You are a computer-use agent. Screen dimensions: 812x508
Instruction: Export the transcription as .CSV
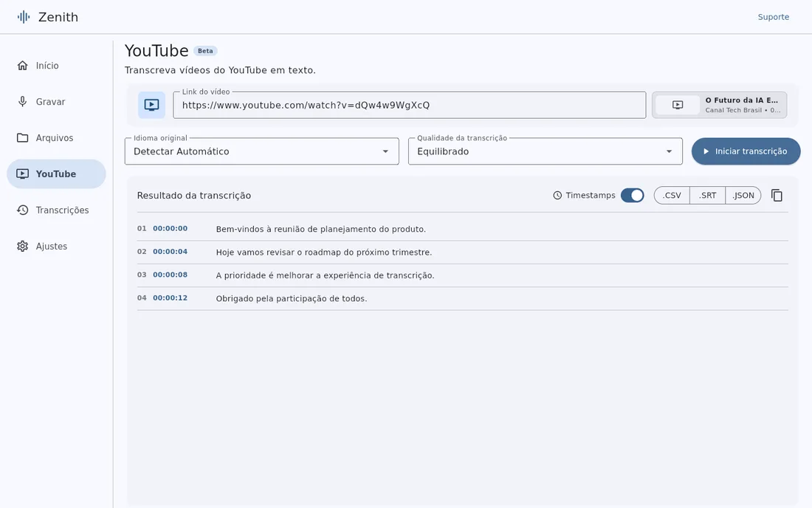coord(672,195)
